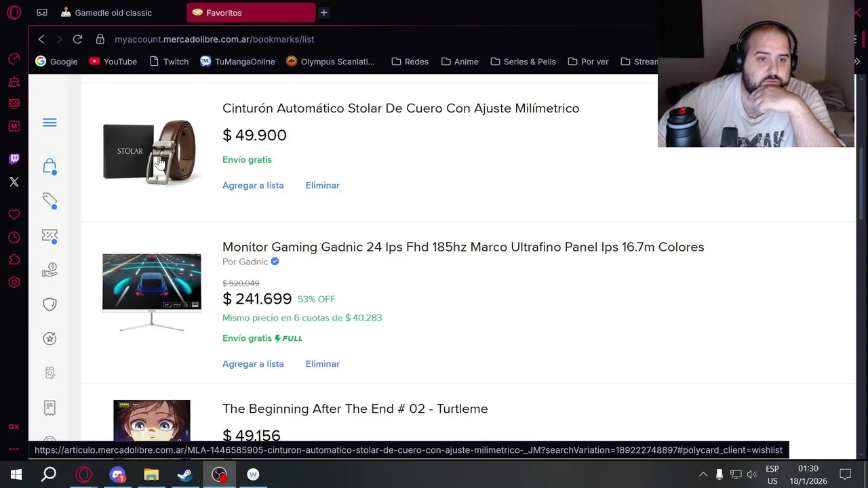Open Steam from the taskbar
The width and height of the screenshot is (868, 488).
tap(184, 474)
